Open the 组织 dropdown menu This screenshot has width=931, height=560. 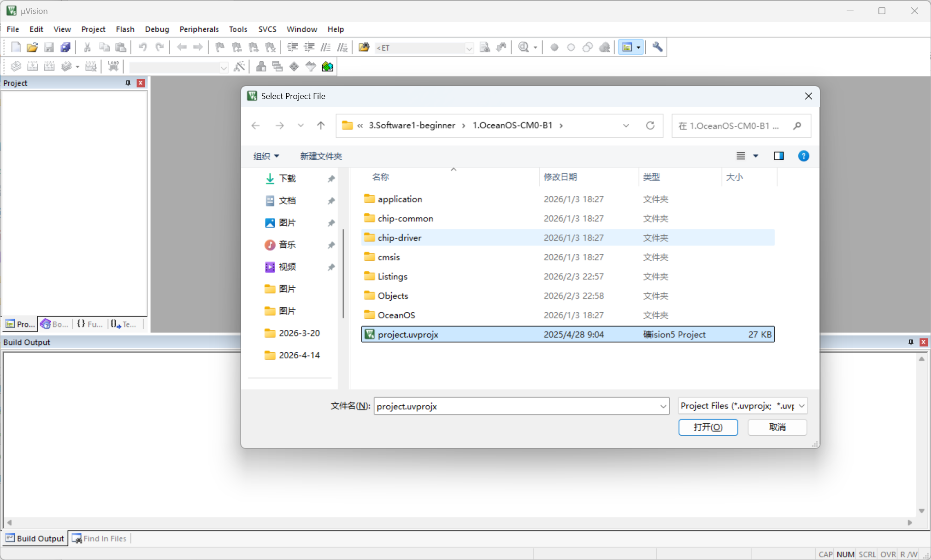[x=266, y=156]
